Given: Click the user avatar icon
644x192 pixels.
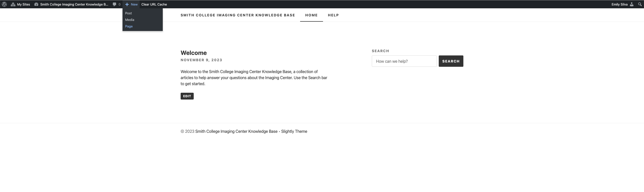Looking at the screenshot, I should tap(632, 4).
